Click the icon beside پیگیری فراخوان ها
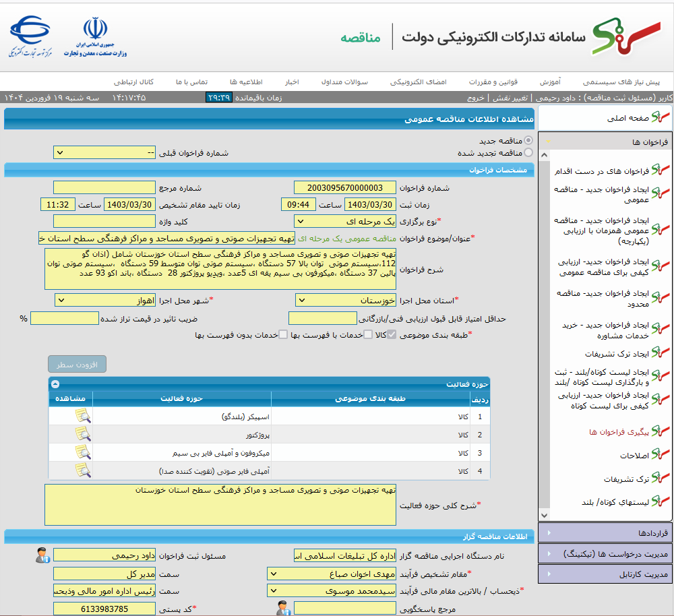The image size is (674, 616). click(661, 431)
